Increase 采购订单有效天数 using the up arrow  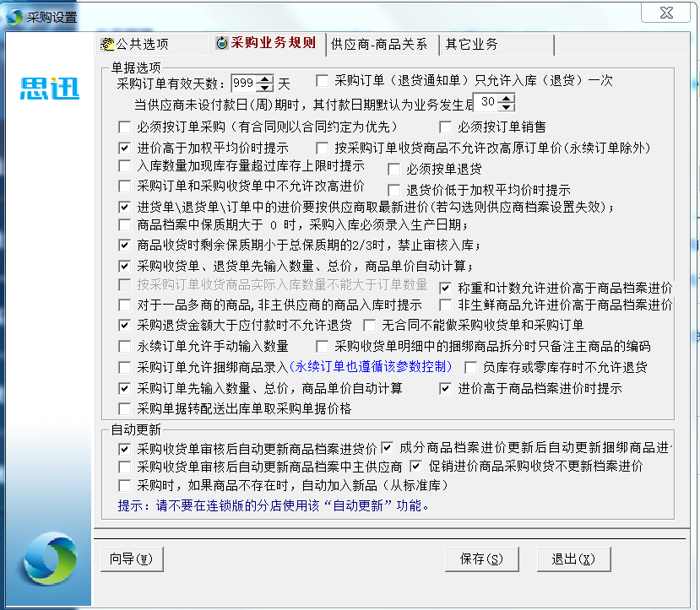(265, 78)
